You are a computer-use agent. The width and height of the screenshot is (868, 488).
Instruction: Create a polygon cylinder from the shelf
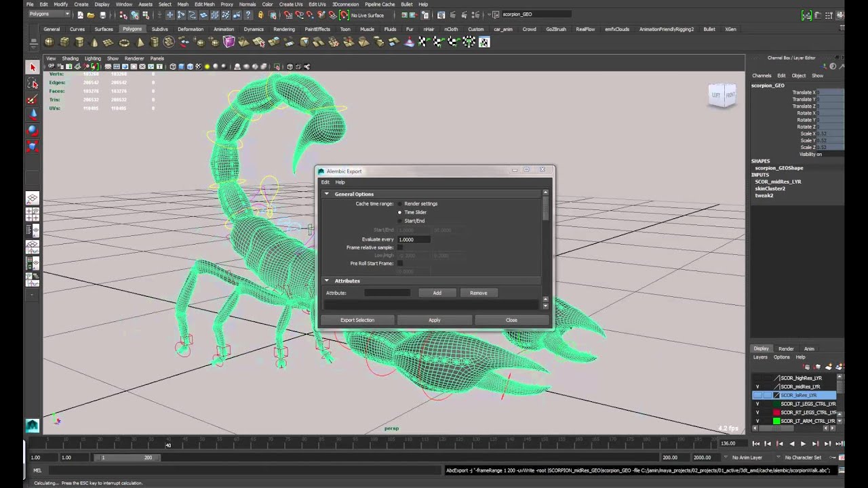79,42
